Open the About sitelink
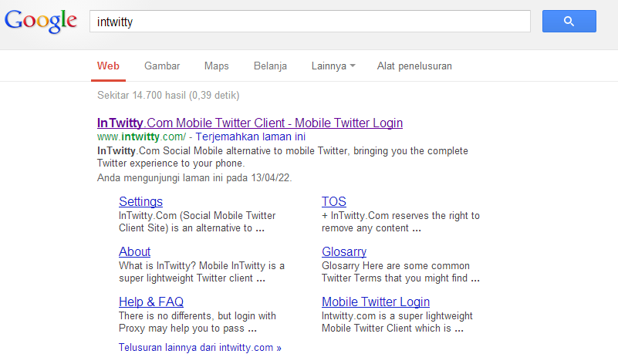The image size is (618, 364). click(135, 251)
